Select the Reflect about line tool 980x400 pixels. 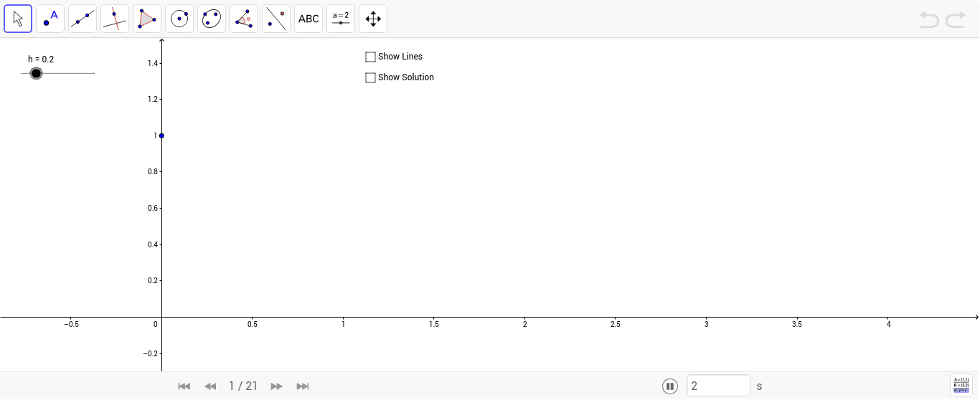276,19
